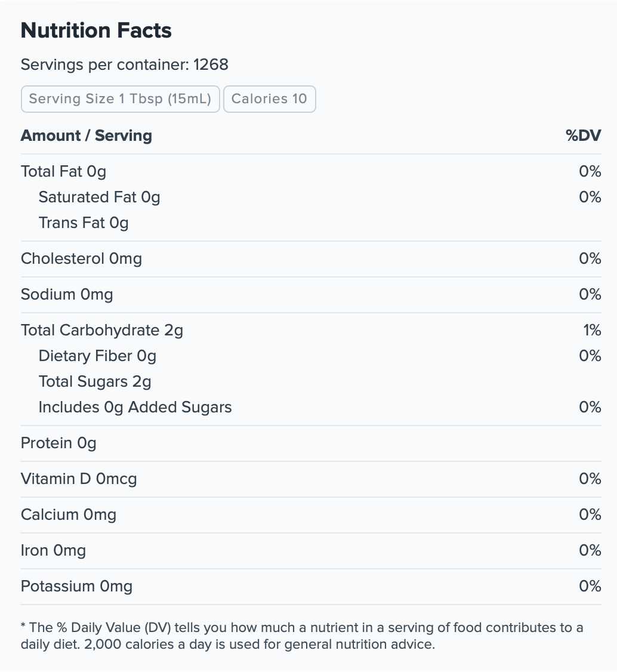Select Total Carbohydrate 2g row
The image size is (617, 672).
click(x=311, y=331)
